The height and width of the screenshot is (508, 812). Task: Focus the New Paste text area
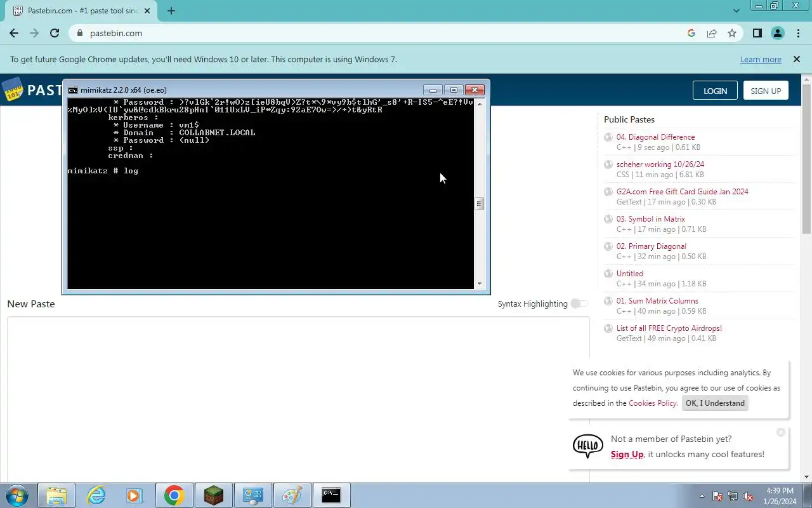[298, 399]
